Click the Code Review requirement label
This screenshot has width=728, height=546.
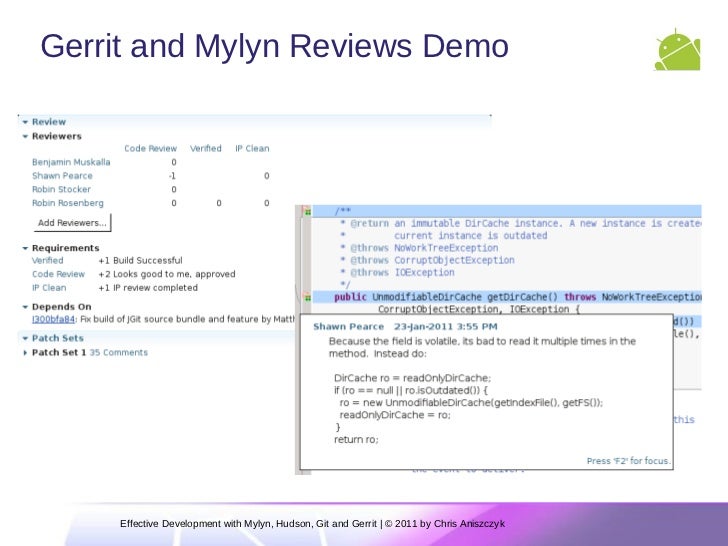coord(58,274)
